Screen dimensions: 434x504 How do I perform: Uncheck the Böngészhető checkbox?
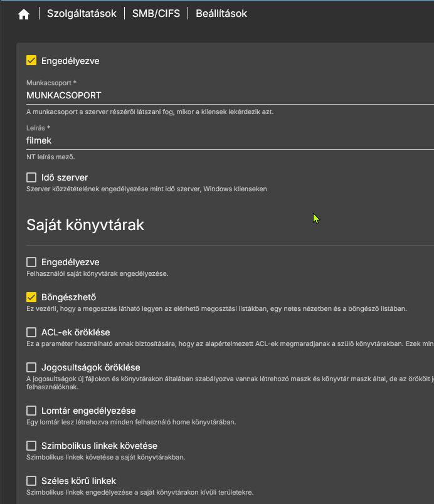pos(31,297)
